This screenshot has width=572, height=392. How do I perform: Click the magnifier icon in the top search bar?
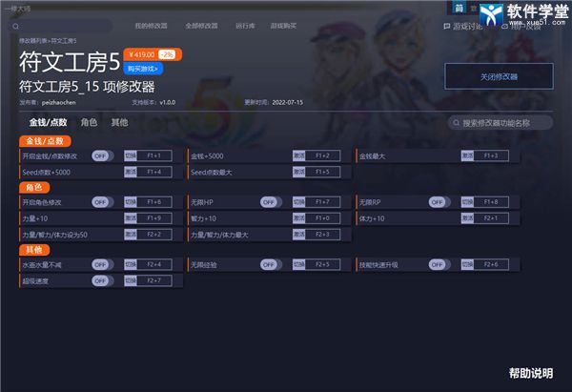[15, 27]
